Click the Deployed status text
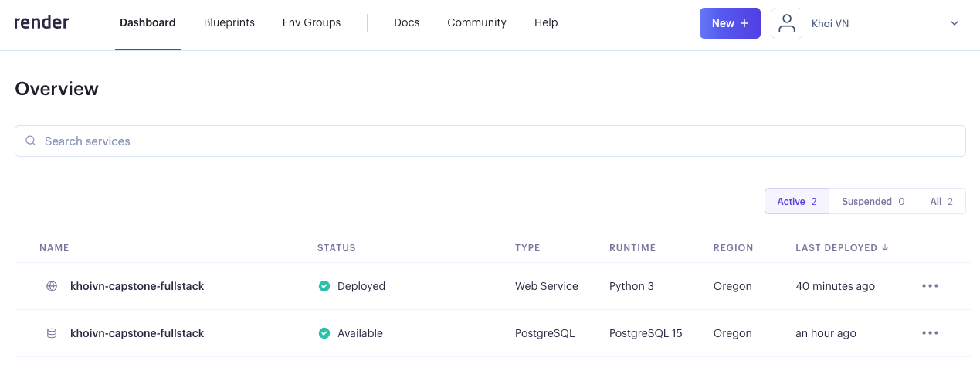The width and height of the screenshot is (980, 368). coord(361,286)
